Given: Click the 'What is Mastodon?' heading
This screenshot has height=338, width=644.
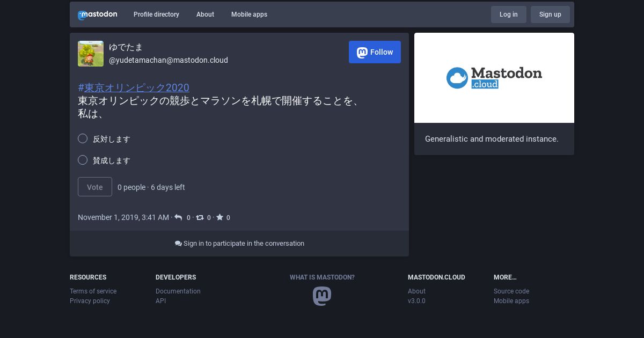Looking at the screenshot, I should click(322, 277).
